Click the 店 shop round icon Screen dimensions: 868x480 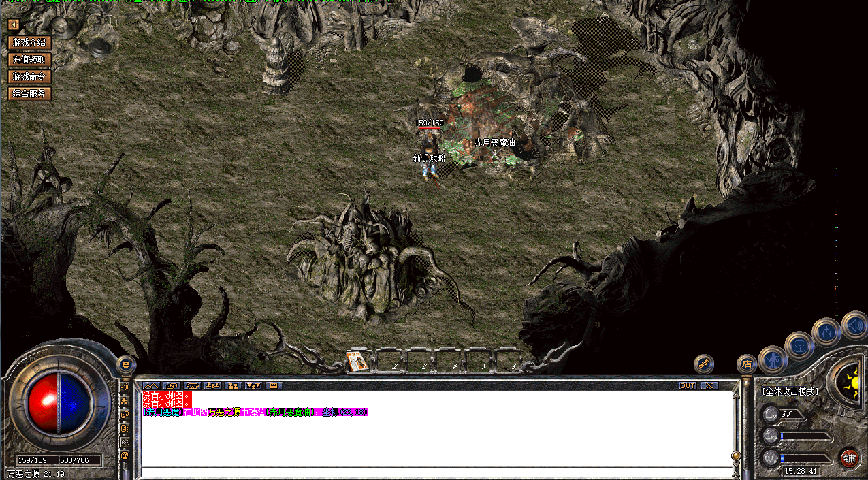pyautogui.click(x=747, y=364)
